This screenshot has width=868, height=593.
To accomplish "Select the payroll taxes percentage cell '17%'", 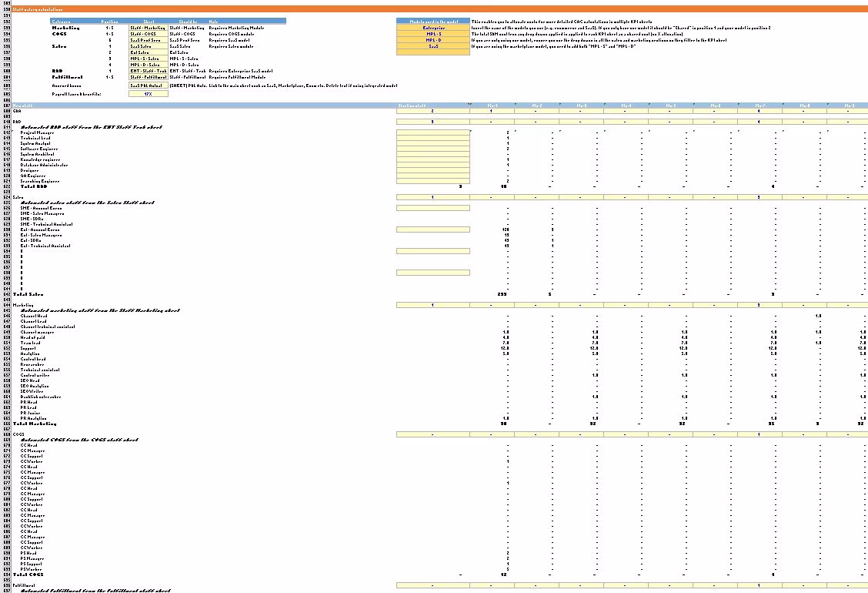I will [148, 94].
